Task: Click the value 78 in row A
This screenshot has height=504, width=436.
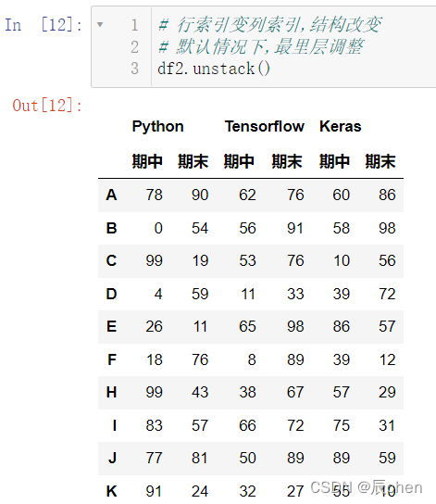Action: point(154,195)
